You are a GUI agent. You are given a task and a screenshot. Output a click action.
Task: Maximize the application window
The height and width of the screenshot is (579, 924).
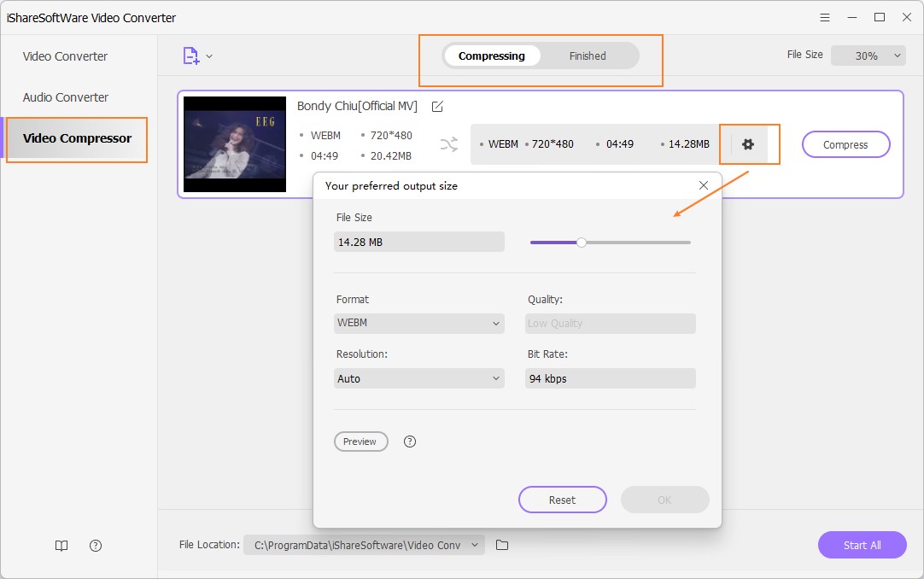pos(880,18)
